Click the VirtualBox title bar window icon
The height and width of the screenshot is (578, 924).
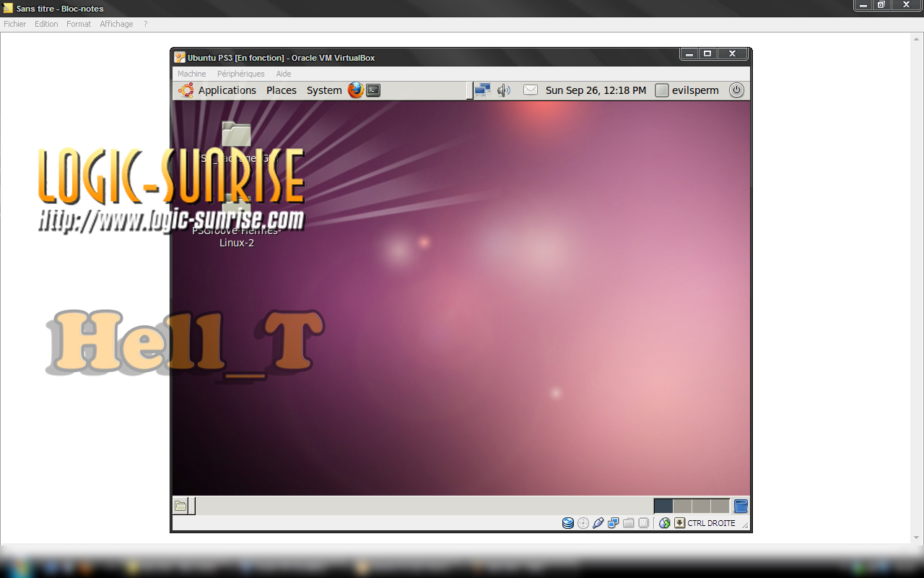pos(180,58)
